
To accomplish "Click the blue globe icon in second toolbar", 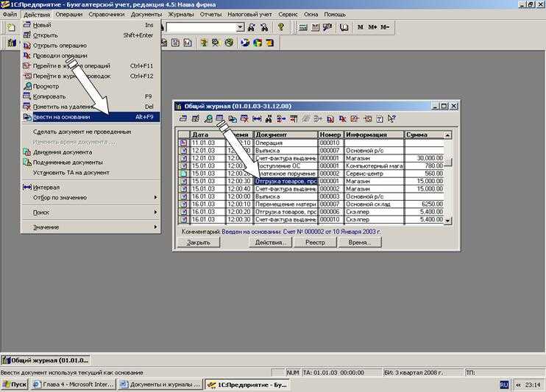I will (245, 43).
